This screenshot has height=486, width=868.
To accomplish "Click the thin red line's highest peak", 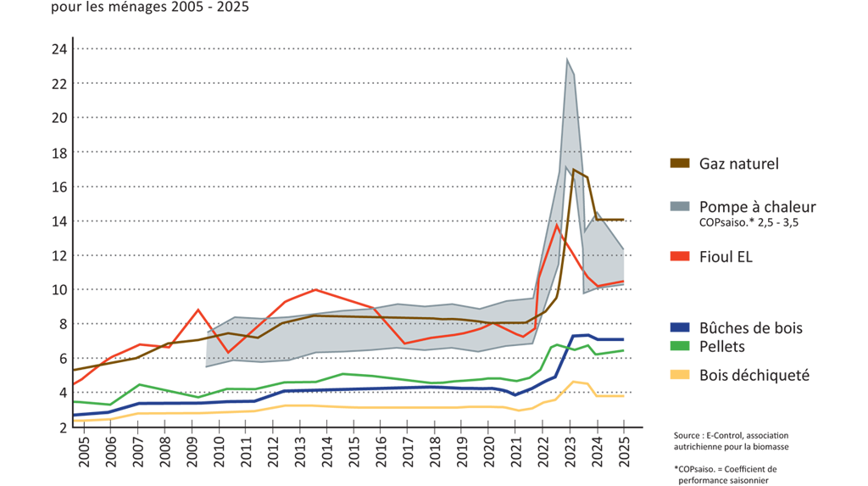I will (556, 225).
